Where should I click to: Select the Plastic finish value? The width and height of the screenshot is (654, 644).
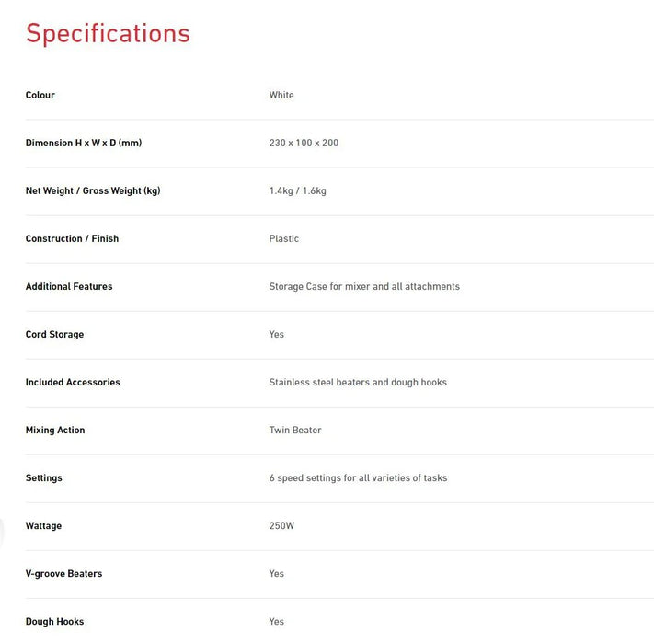(x=284, y=239)
